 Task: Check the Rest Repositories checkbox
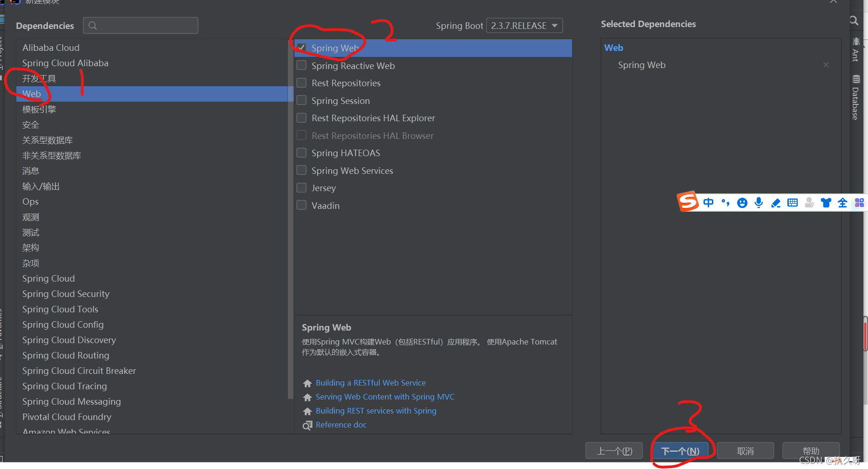(301, 83)
